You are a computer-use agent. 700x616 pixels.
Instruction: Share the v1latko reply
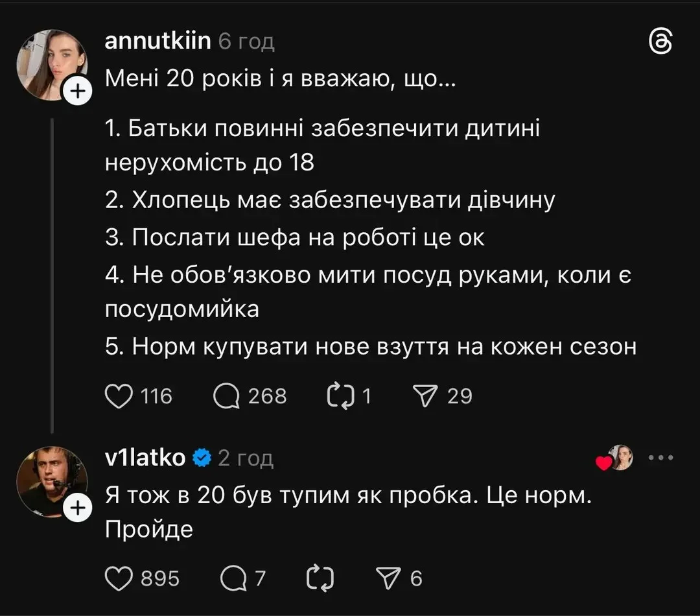(x=391, y=578)
